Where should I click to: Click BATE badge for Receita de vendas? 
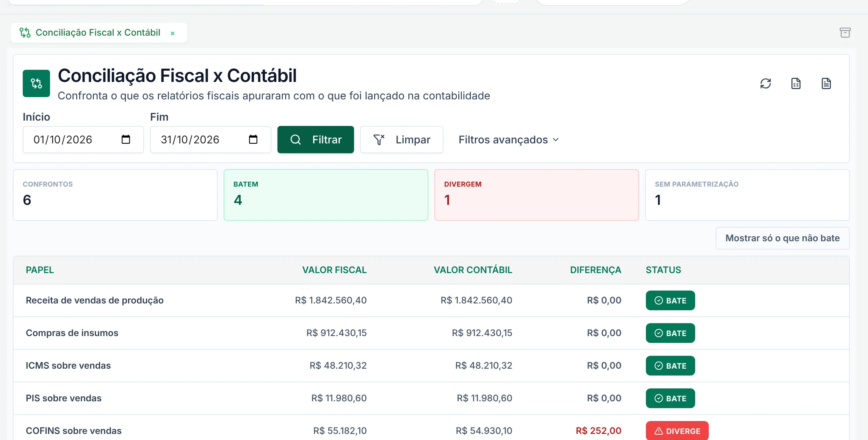[x=671, y=300]
